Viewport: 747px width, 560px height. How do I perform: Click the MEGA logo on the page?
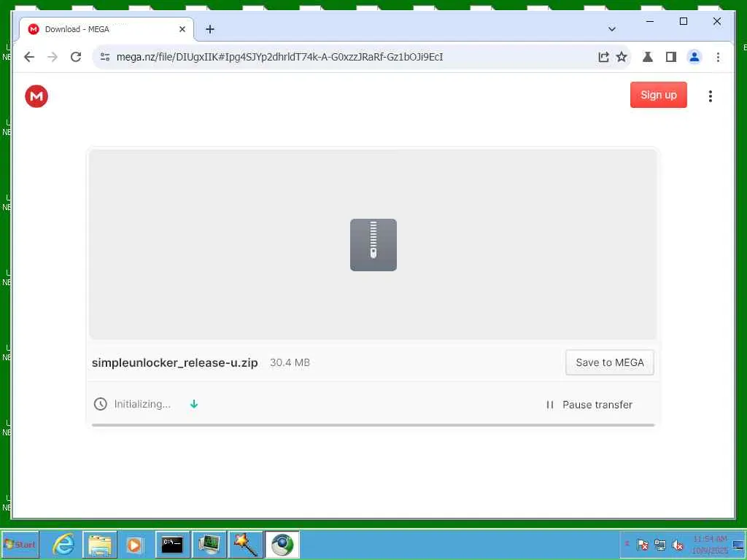[x=36, y=96]
